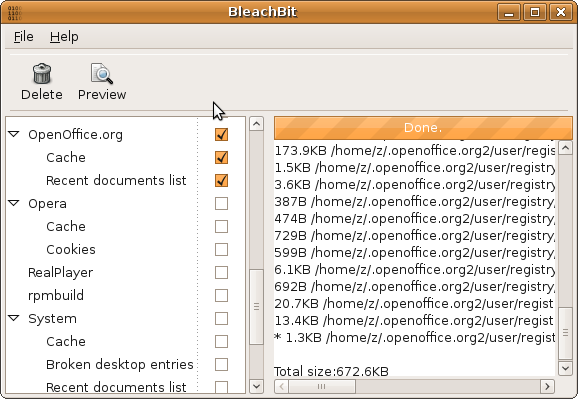Click the orange Done progress bar
This screenshot has height=399, width=578.
tap(423, 128)
